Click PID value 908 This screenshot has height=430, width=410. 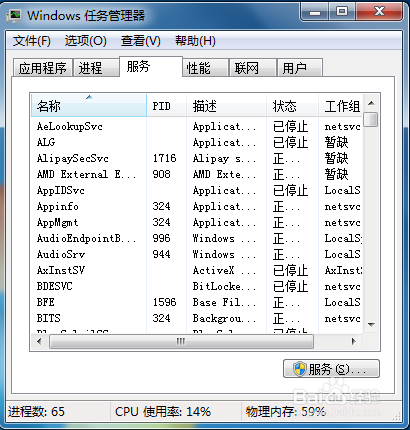pyautogui.click(x=161, y=174)
